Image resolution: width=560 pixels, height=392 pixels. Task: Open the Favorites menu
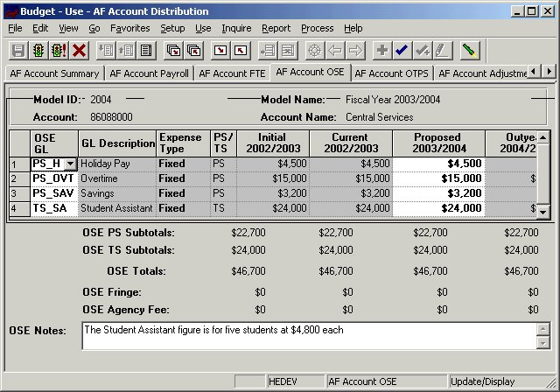tap(129, 28)
